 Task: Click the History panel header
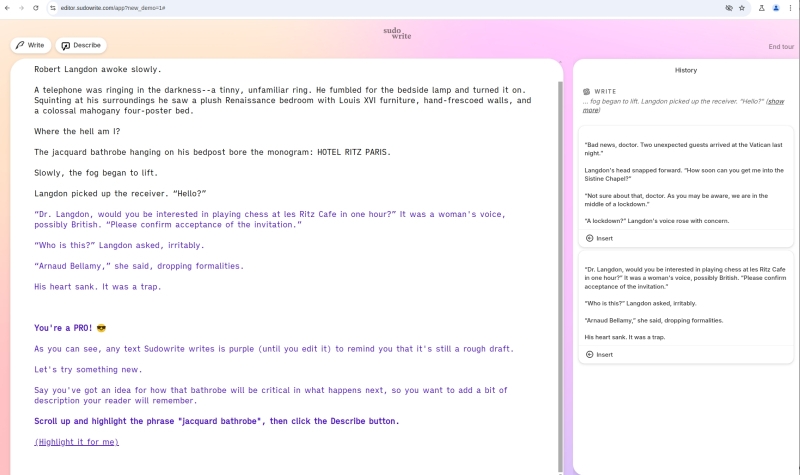click(x=686, y=70)
